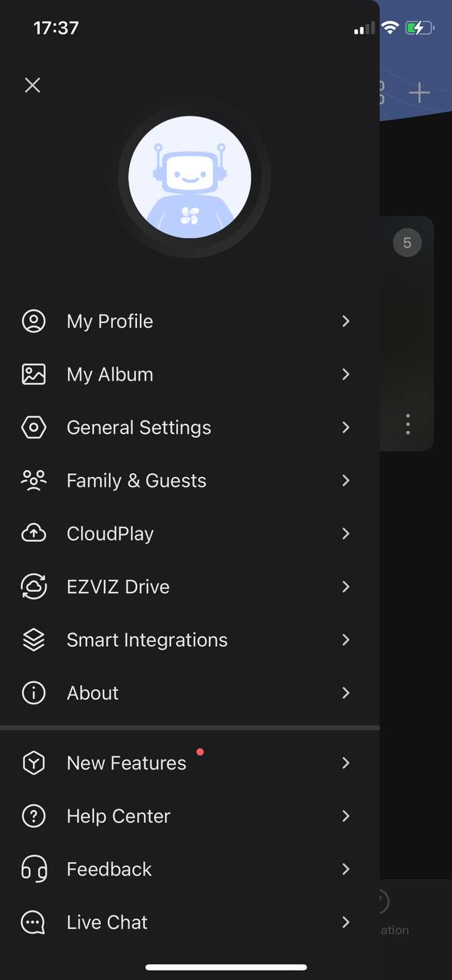Viewport: 452px width, 980px height.
Task: Close the side menu with X icon
Action: click(x=32, y=85)
